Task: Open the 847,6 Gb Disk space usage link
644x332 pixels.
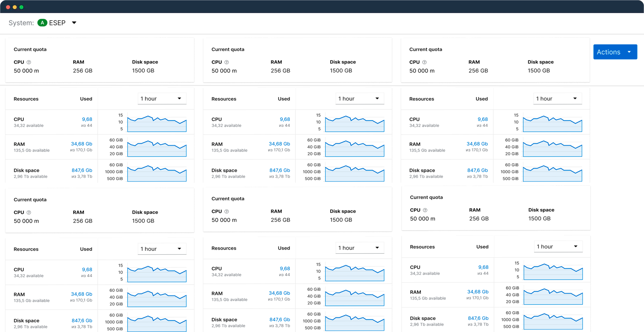Action: tap(82, 170)
